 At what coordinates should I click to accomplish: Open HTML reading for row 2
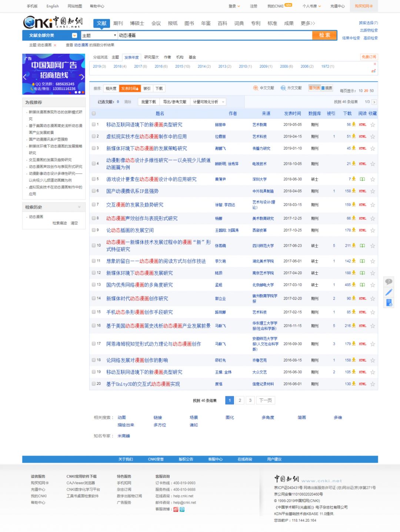(362, 136)
